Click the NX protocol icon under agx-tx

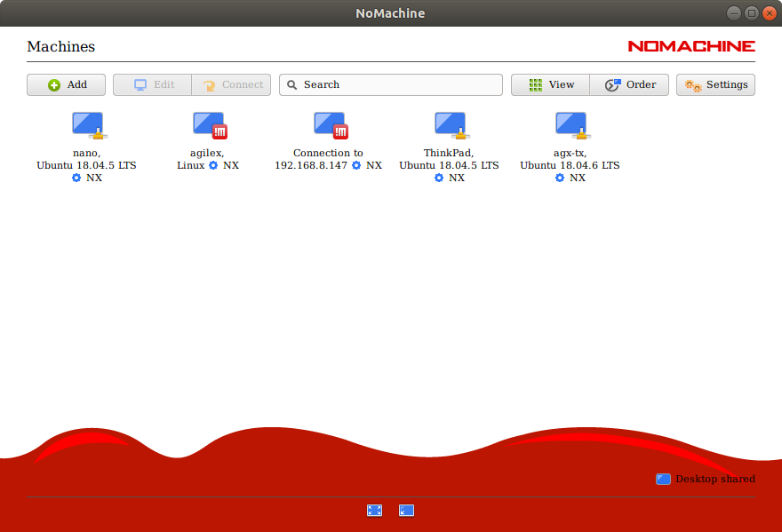tap(560, 178)
